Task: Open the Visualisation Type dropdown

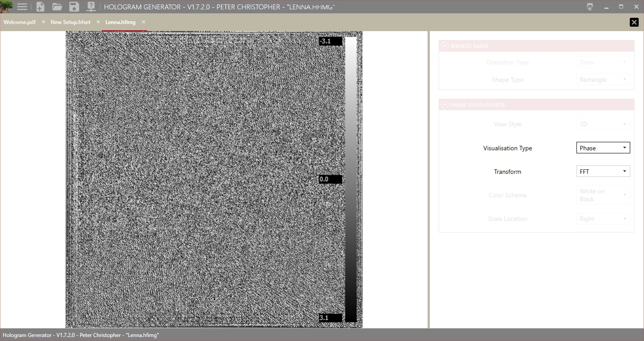Action: pyautogui.click(x=603, y=148)
